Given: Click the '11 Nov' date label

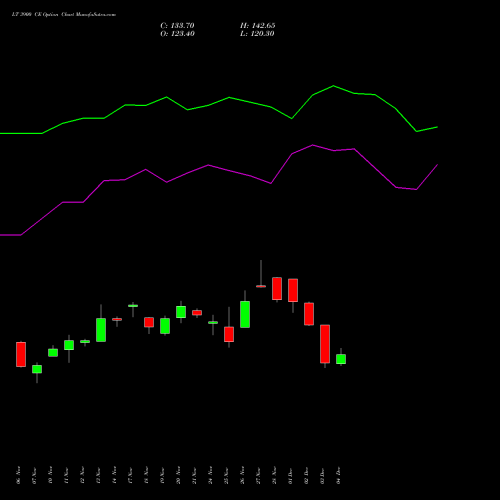Looking at the screenshot, I should (x=66, y=475).
